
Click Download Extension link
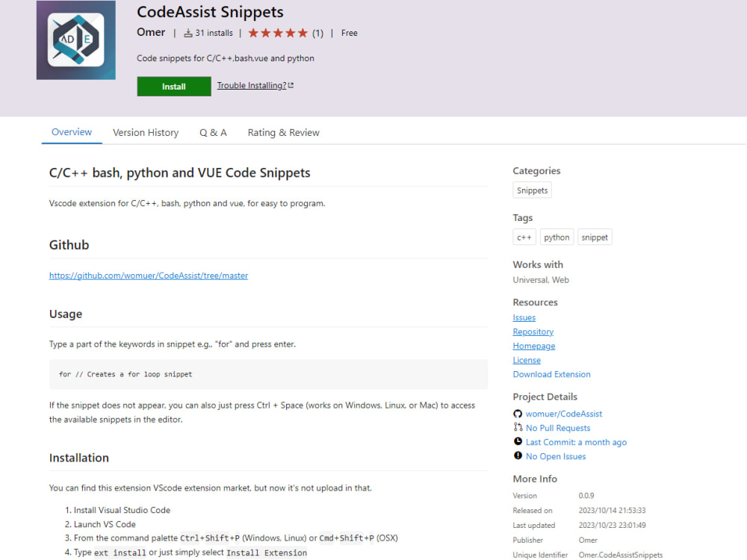point(551,374)
